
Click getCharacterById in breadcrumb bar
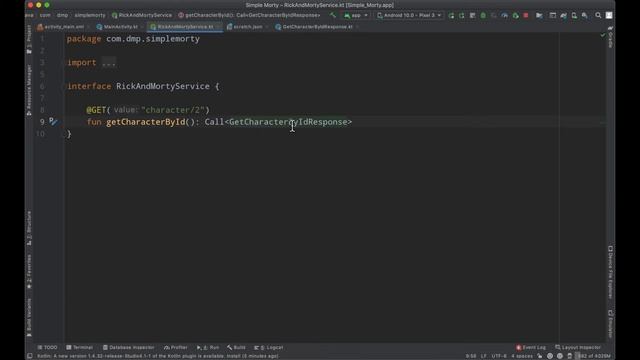(x=249, y=15)
